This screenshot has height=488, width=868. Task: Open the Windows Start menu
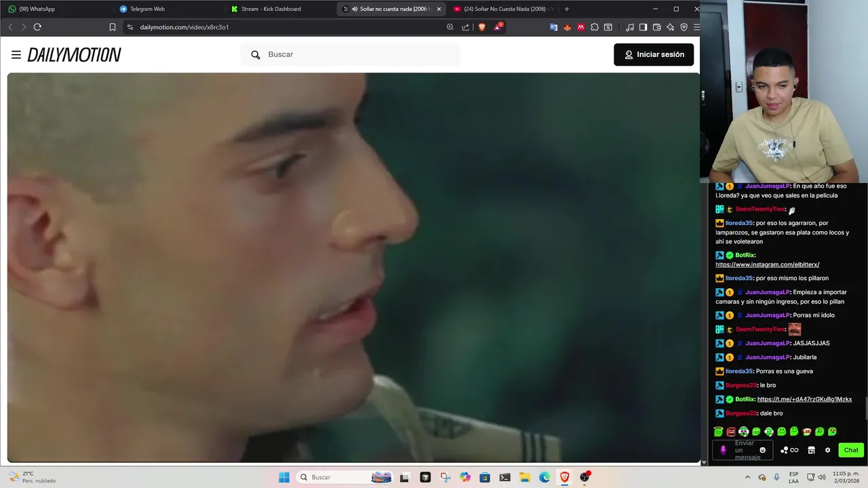tap(284, 477)
